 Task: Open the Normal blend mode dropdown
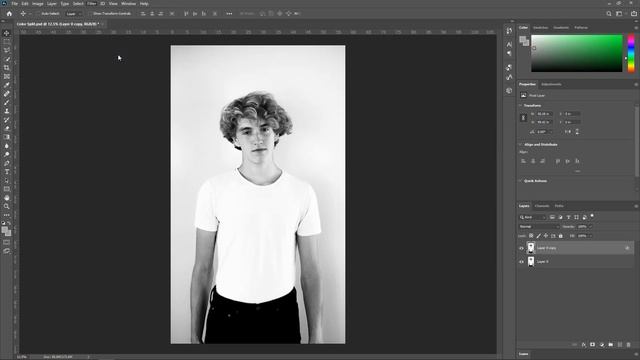tap(539, 227)
